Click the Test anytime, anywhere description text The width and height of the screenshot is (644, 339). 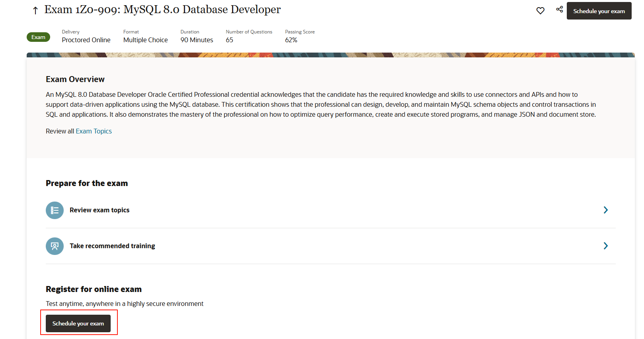click(x=125, y=304)
